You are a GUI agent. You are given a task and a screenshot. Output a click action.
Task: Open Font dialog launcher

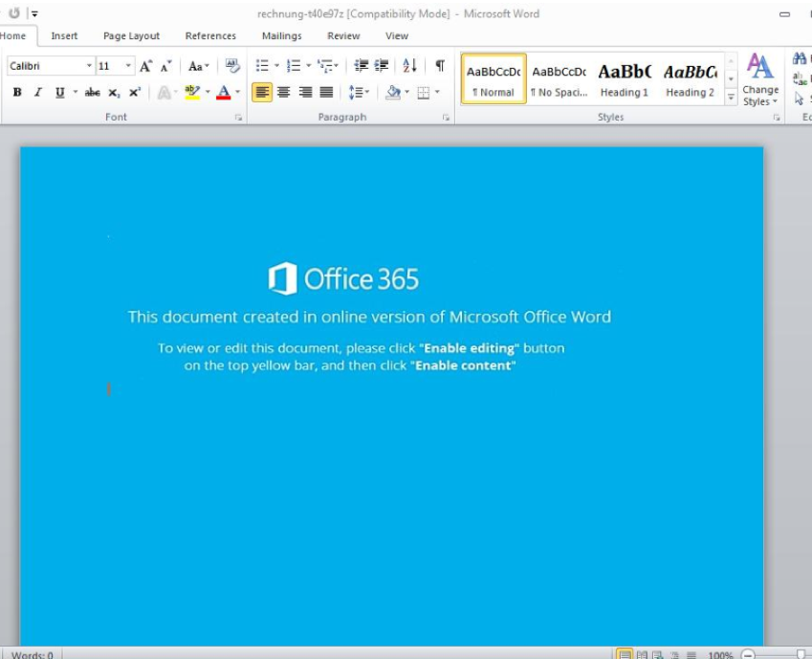coord(239,118)
